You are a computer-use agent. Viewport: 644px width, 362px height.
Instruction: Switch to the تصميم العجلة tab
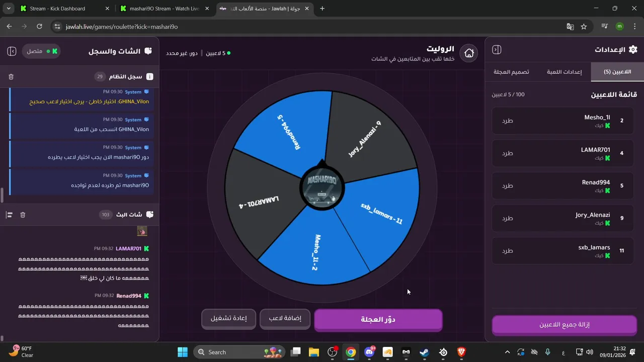(x=511, y=72)
